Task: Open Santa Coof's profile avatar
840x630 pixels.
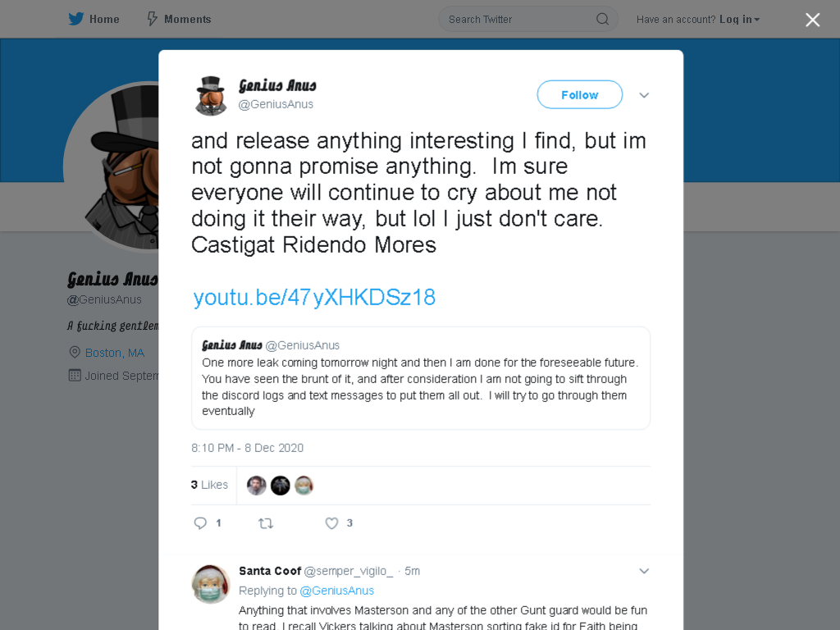Action: [x=211, y=584]
